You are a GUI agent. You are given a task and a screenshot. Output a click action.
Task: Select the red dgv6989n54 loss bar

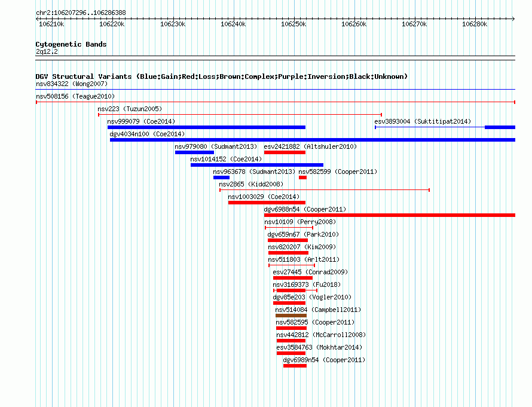click(295, 366)
